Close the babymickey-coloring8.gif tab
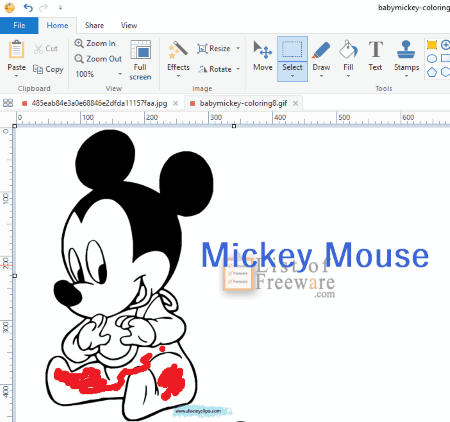This screenshot has height=422, width=450. [x=295, y=103]
